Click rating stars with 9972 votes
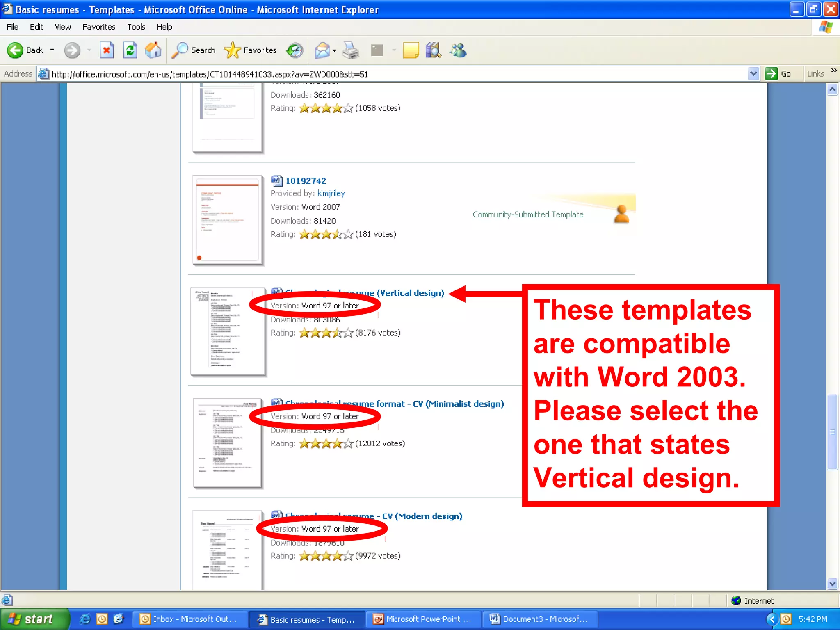840x630 pixels. tap(326, 556)
